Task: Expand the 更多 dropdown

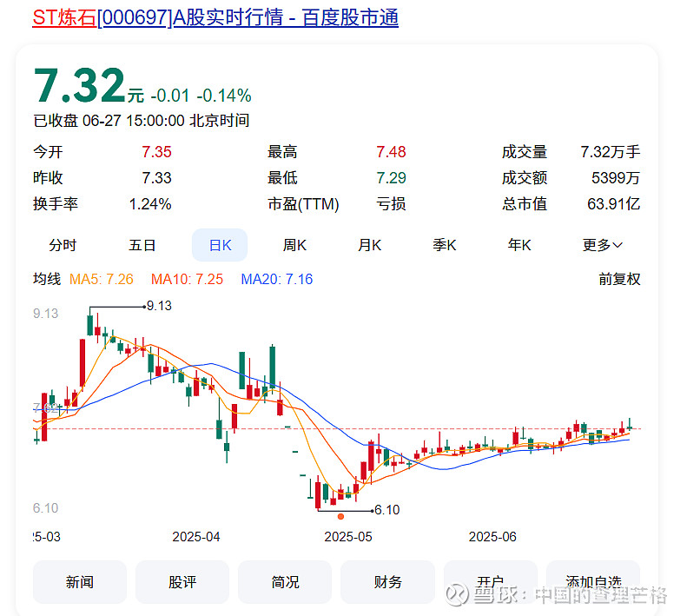Action: [603, 245]
